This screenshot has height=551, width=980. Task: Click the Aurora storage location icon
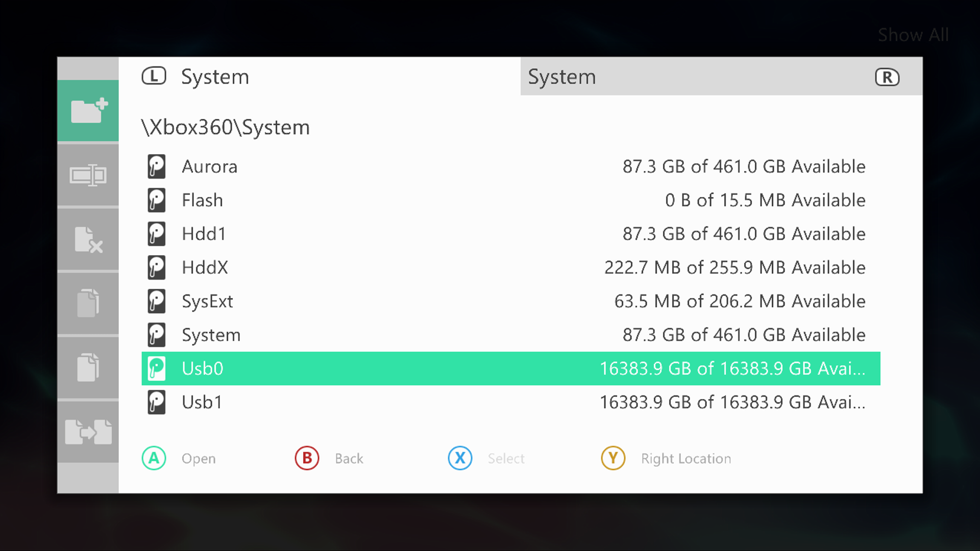156,166
